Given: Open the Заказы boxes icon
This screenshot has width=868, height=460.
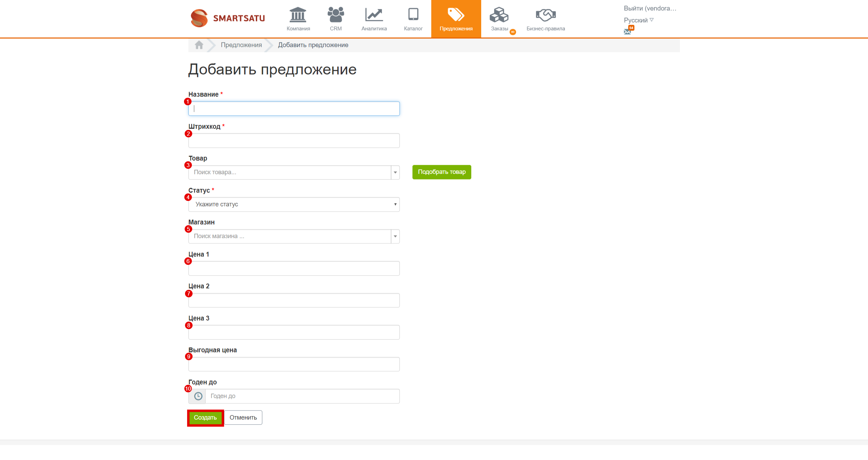Looking at the screenshot, I should tap(499, 15).
